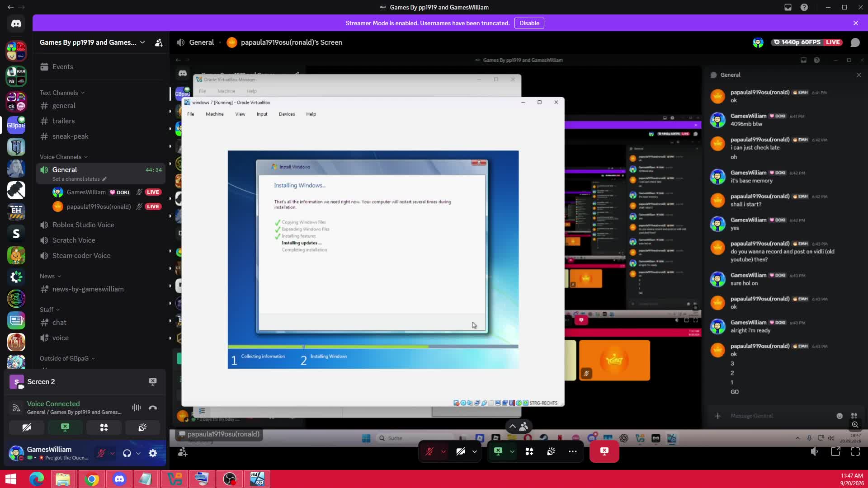Pop out the stream window
The image size is (868, 488).
click(x=835, y=451)
